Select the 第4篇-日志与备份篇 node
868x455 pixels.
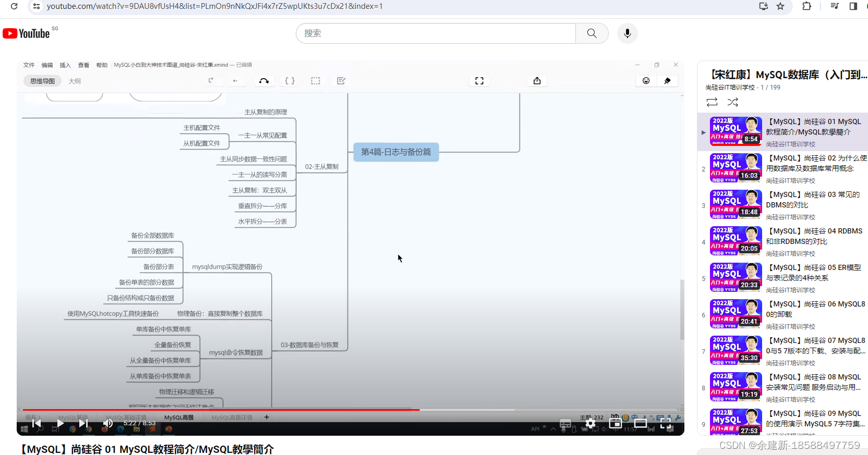396,152
